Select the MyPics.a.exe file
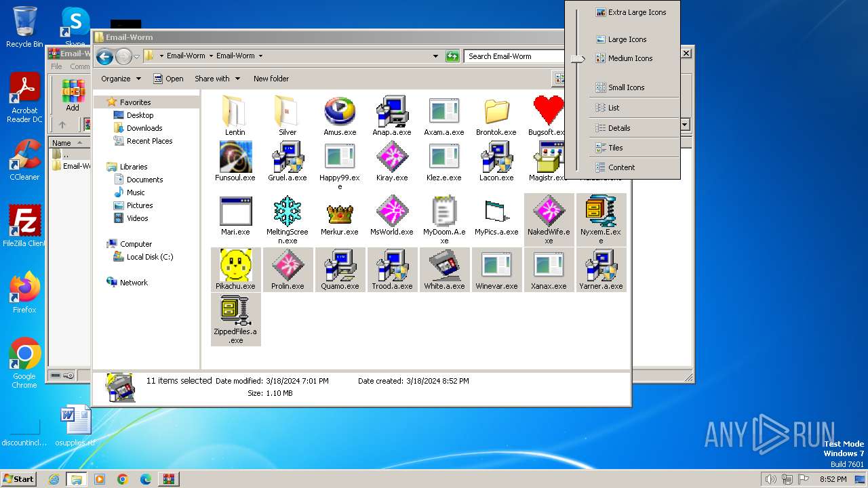Screen dimensions: 868x488 [x=496, y=216]
